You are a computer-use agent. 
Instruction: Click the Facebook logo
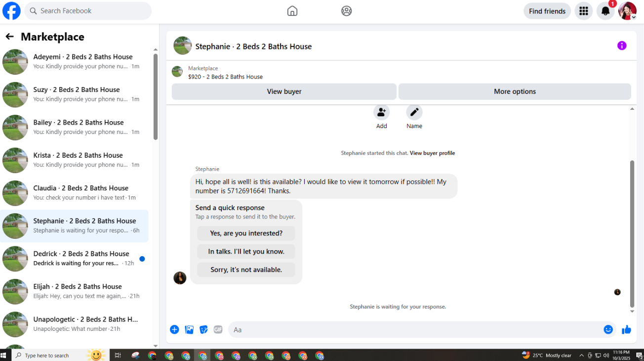pos(11,11)
